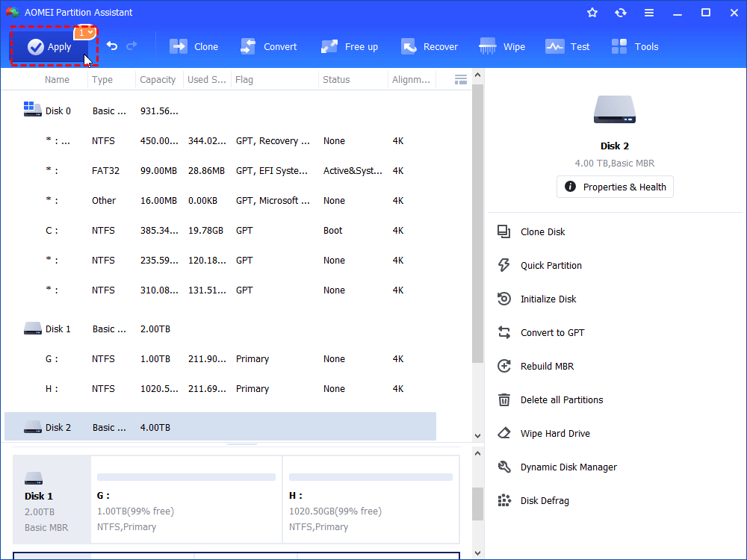The image size is (747, 560).
Task: Select the 310.08 NTFS partition row
Action: pos(220,290)
